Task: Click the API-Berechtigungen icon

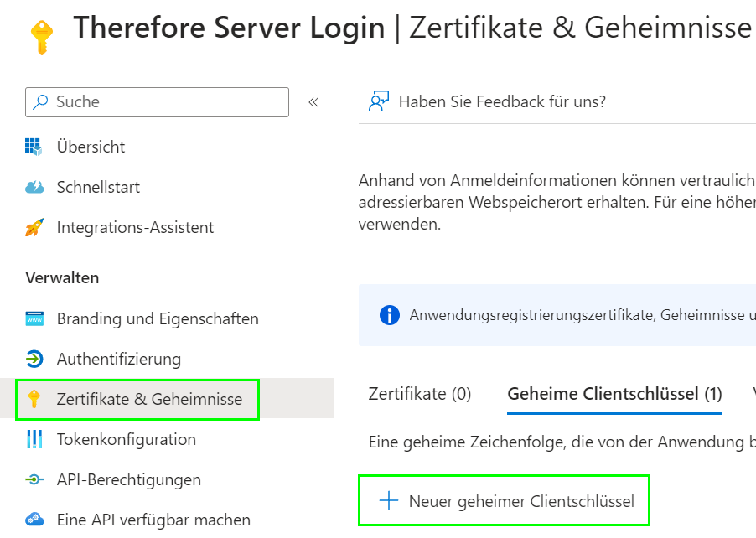Action: point(34,479)
